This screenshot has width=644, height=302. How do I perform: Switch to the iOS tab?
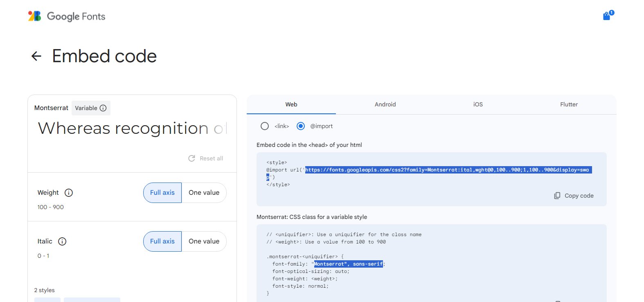478,104
